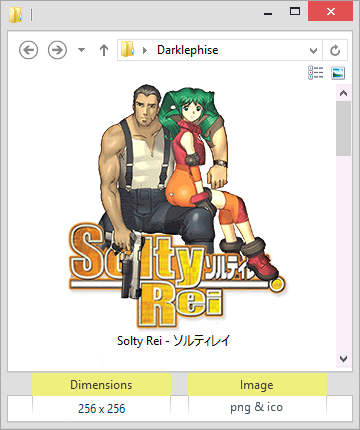
Task: Click the Image header label
Action: coord(257,385)
